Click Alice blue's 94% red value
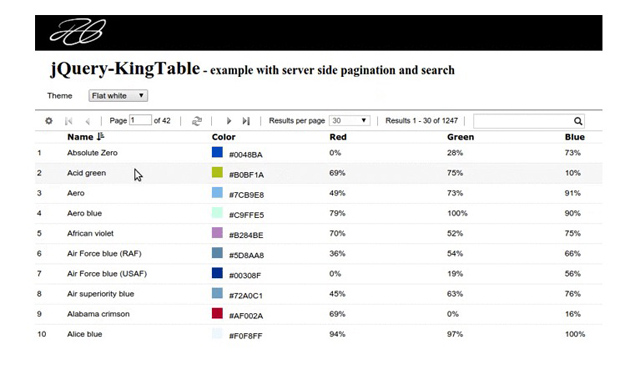 (x=337, y=334)
